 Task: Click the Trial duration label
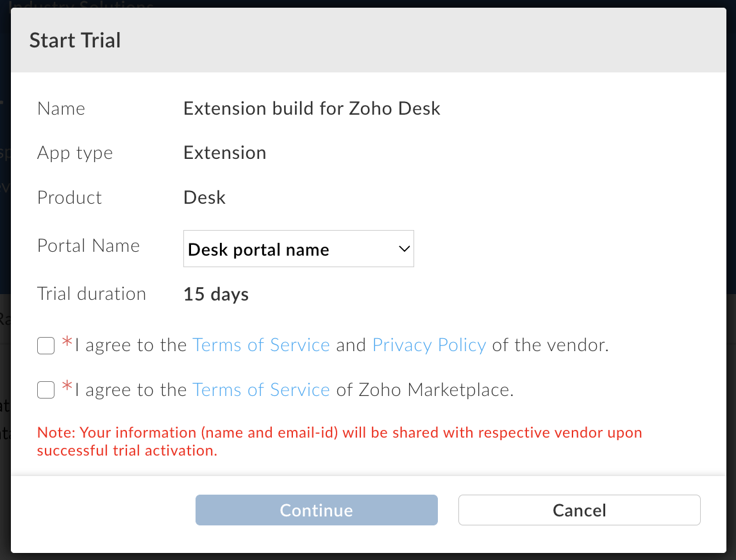(92, 294)
